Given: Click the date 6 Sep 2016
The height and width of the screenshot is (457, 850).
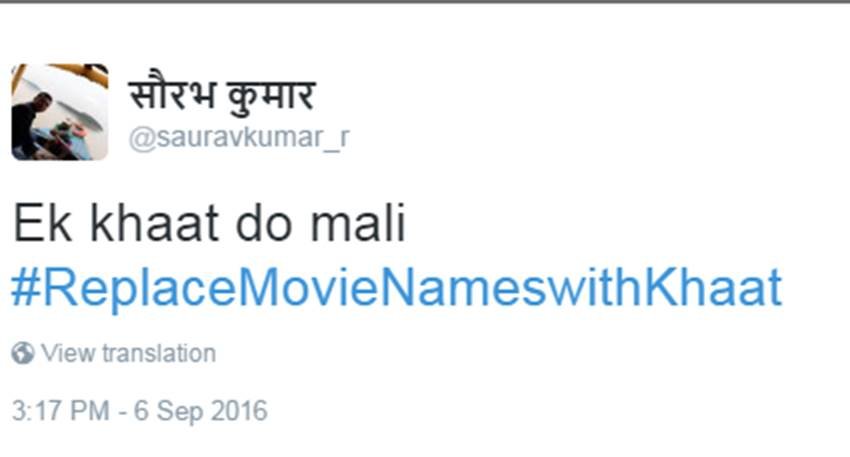Looking at the screenshot, I should 201,410.
